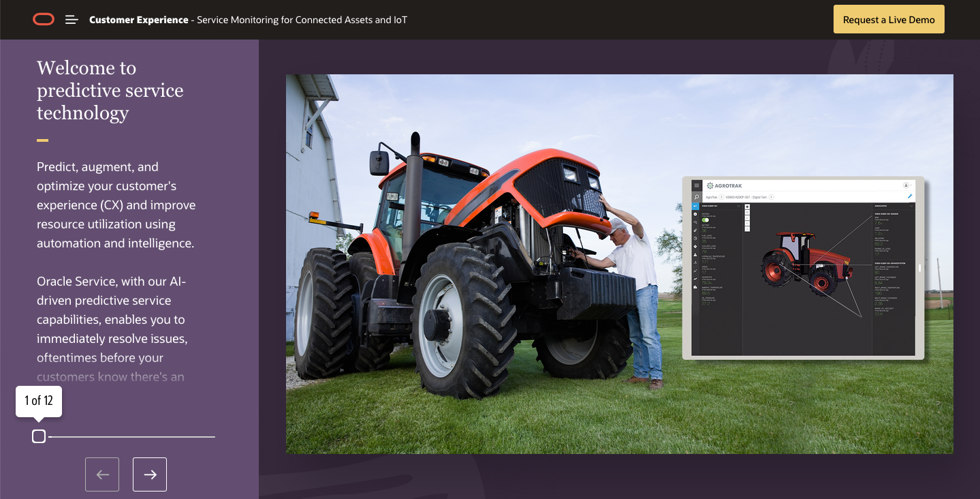Click the red Oracle logo
Viewport: 980px width, 499px height.
pyautogui.click(x=44, y=20)
